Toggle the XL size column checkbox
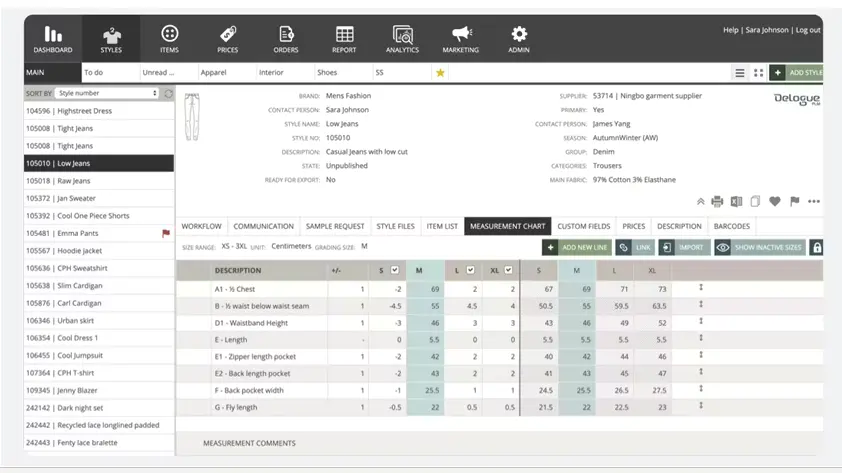 point(508,270)
